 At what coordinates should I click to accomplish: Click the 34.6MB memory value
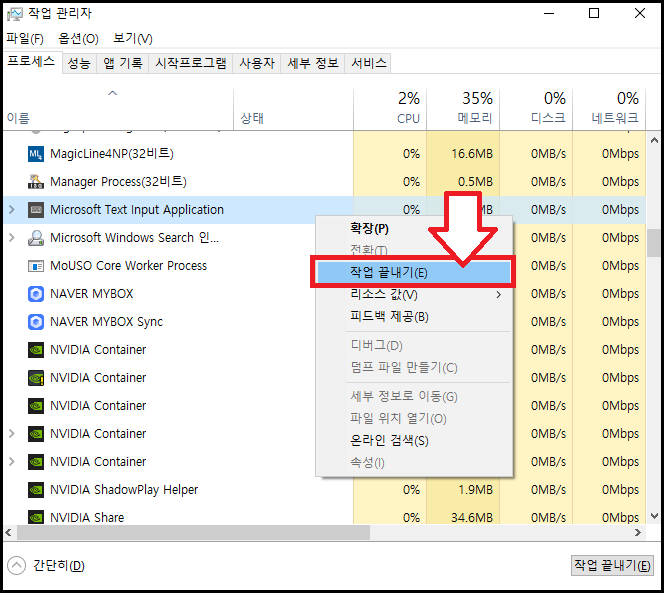tap(472, 518)
